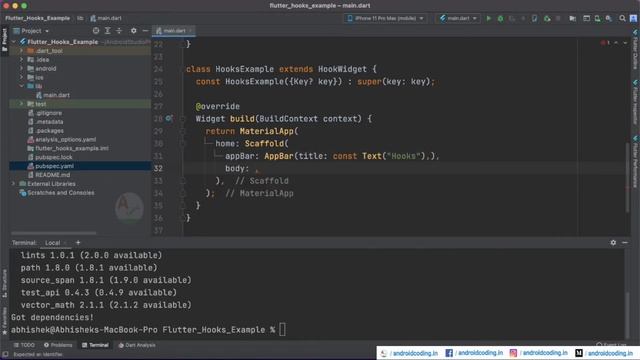Open the main.dart run configuration dropdown
640x360 pixels.
[458, 18]
